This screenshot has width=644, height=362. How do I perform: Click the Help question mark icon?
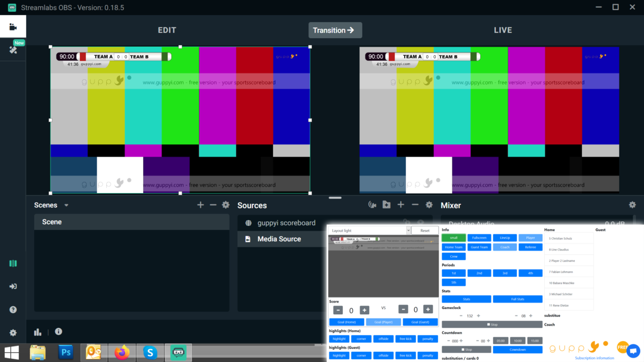12,309
